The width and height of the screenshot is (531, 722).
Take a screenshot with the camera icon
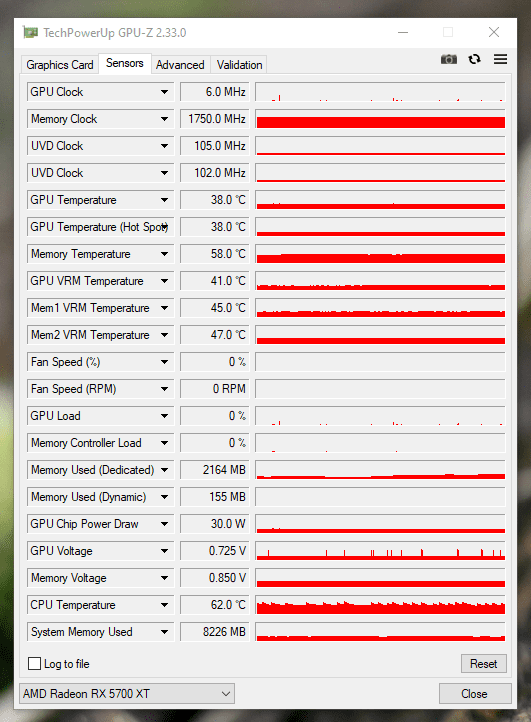449,59
